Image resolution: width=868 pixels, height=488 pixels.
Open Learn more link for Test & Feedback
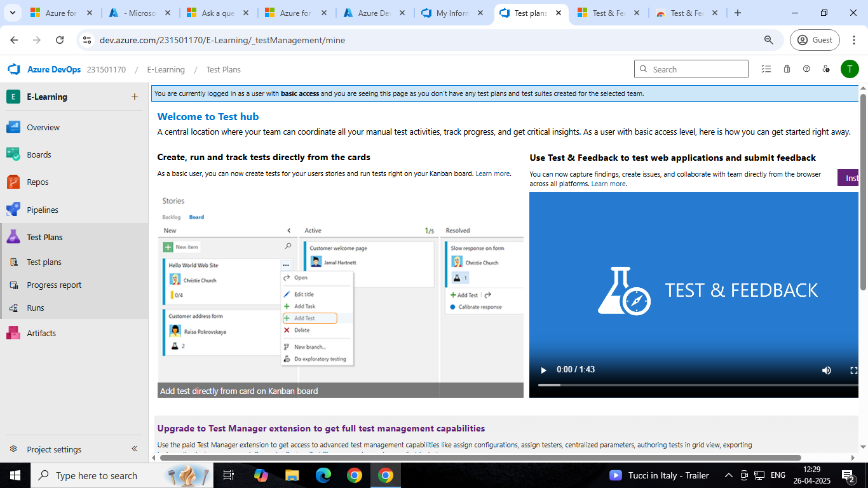[x=608, y=184]
